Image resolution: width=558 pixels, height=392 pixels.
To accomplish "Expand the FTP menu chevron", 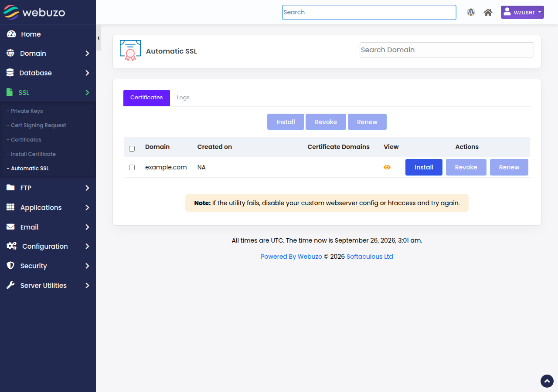I will click(x=87, y=188).
